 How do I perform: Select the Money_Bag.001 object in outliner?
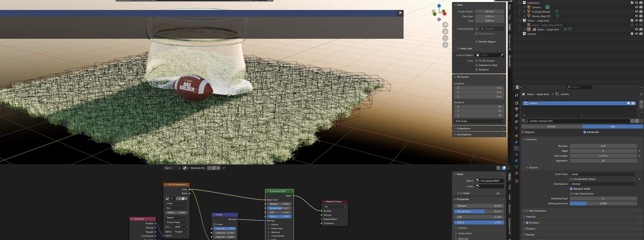click(541, 16)
